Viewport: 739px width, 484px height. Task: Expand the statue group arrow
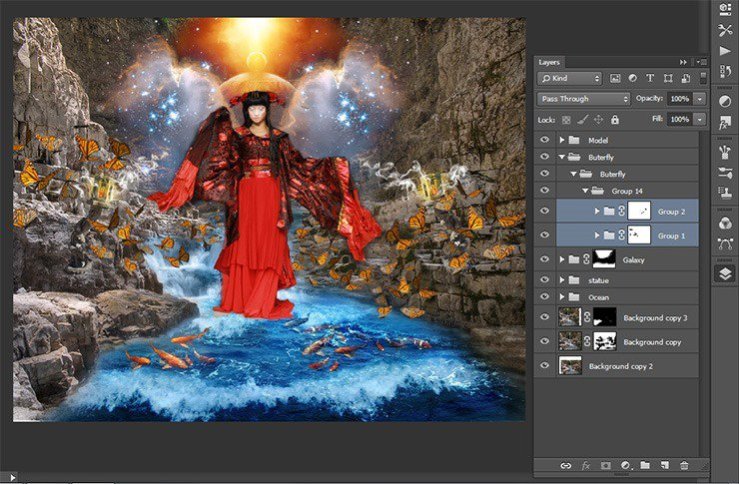[x=562, y=280]
